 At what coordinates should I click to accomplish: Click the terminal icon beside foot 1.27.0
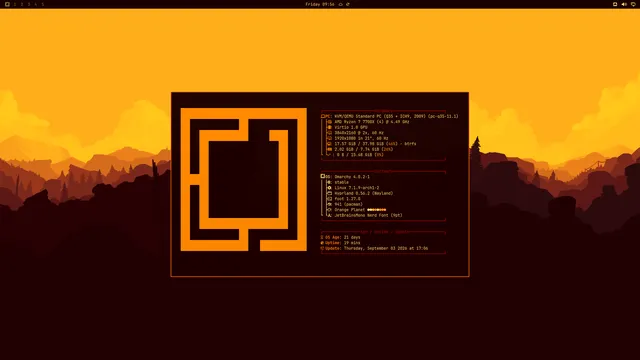coord(329,199)
